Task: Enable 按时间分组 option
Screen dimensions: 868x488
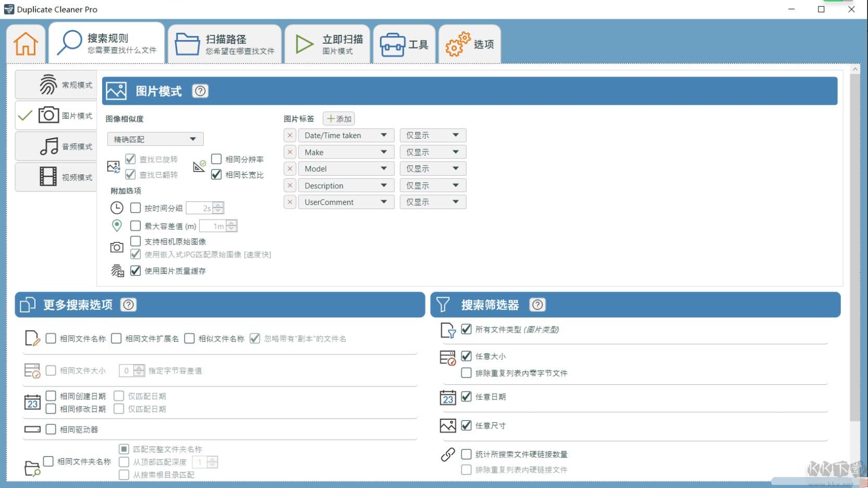Action: coord(135,208)
